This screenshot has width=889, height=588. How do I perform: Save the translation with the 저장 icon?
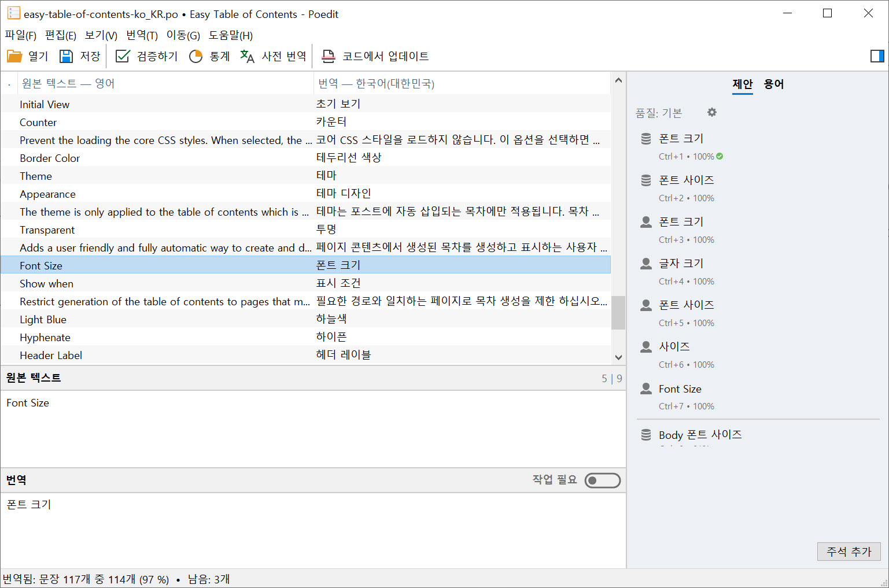(x=65, y=56)
